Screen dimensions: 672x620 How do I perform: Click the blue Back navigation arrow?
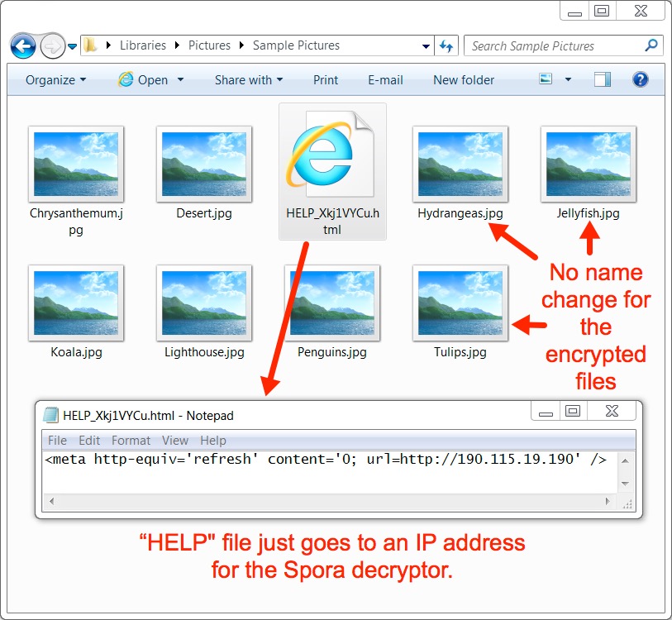[23, 45]
